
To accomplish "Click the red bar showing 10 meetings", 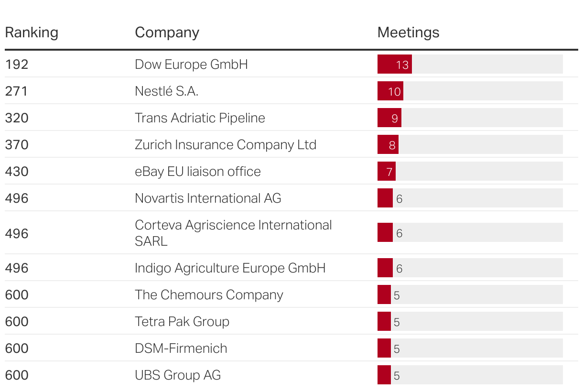I will click(390, 91).
